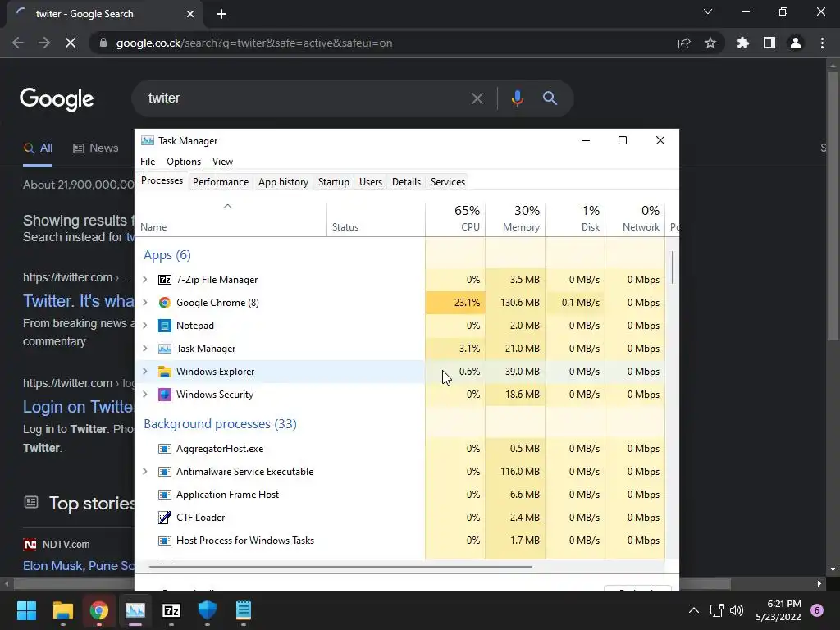The height and width of the screenshot is (630, 840).
Task: Switch to the App history tab
Action: (x=283, y=182)
